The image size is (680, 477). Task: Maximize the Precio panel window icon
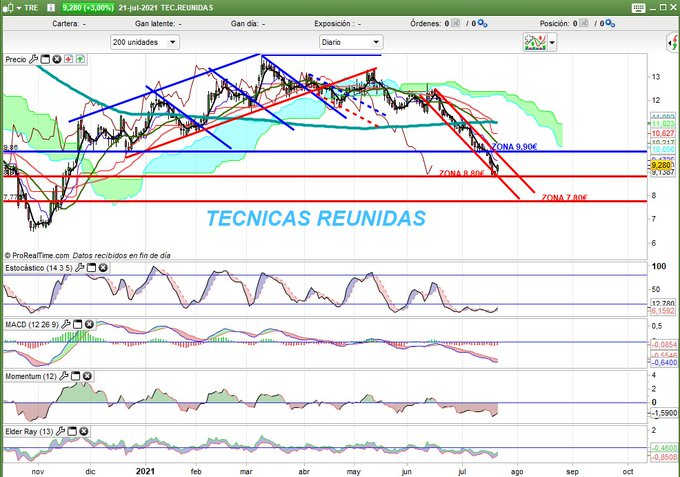pyautogui.click(x=45, y=59)
